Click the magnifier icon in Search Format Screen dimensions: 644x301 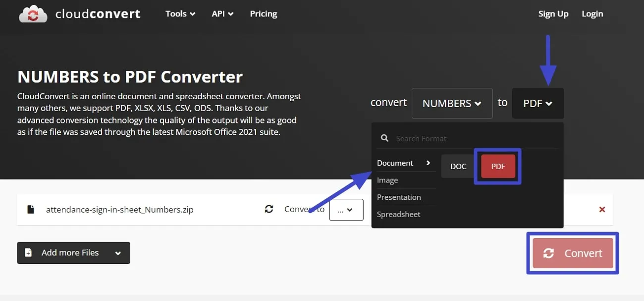[384, 138]
